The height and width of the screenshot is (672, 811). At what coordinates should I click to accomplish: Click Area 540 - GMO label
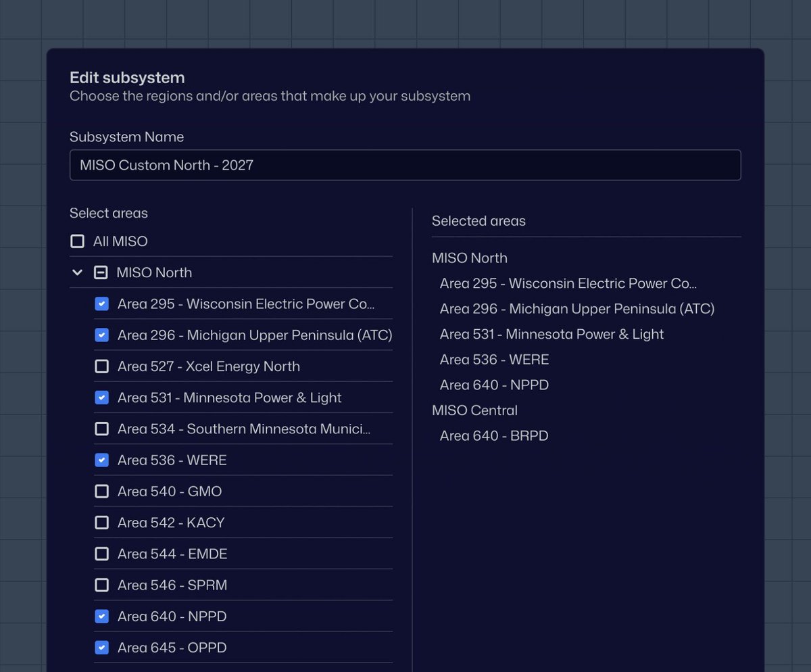pos(170,491)
